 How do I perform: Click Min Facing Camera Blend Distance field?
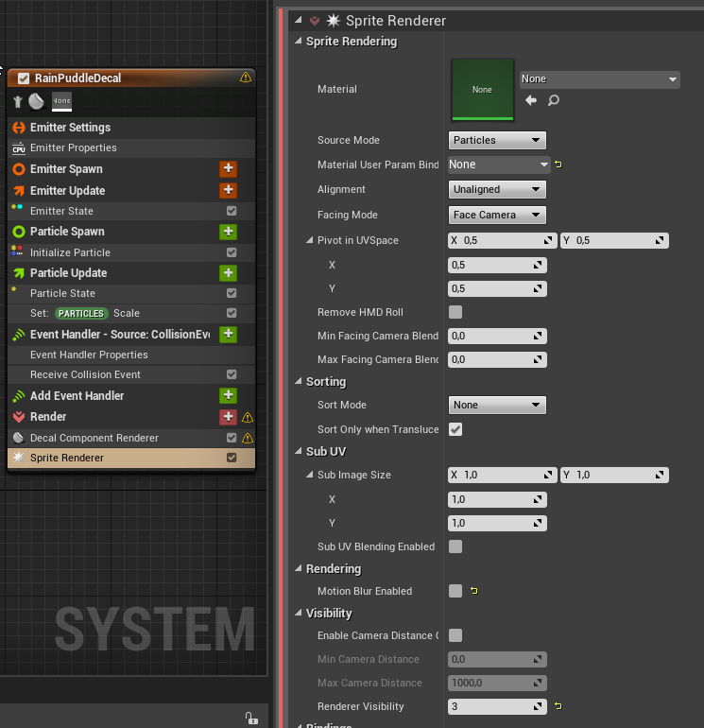pyautogui.click(x=497, y=336)
